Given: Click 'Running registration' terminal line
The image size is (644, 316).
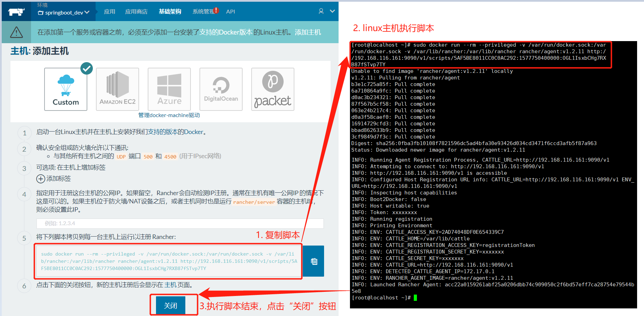Looking at the screenshot, I should click(x=392, y=219).
